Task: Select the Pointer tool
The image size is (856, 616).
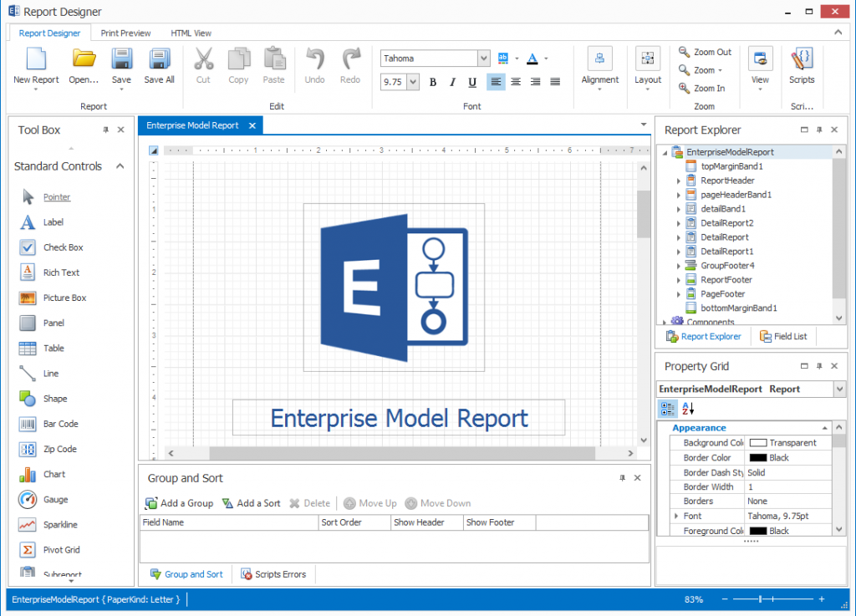Action: (x=57, y=197)
